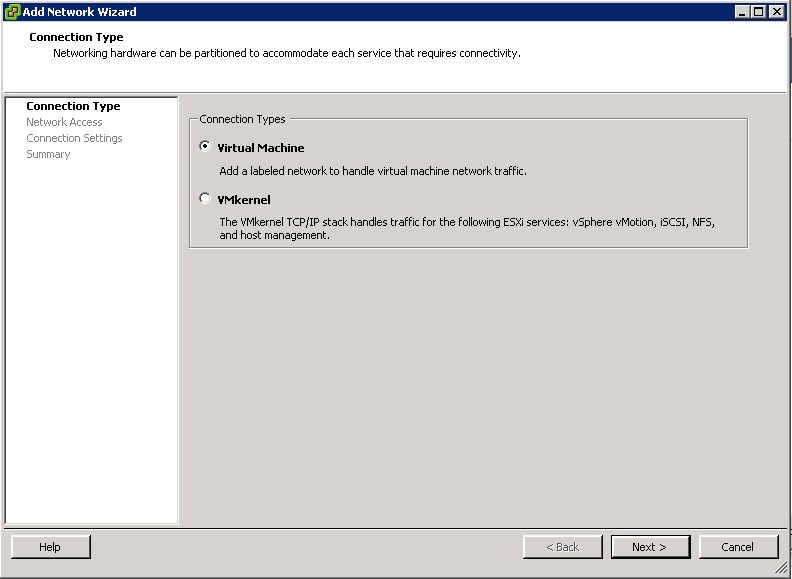Click the Virtual Machine traffic description text
The width and height of the screenshot is (792, 579).
pyautogui.click(x=372, y=171)
